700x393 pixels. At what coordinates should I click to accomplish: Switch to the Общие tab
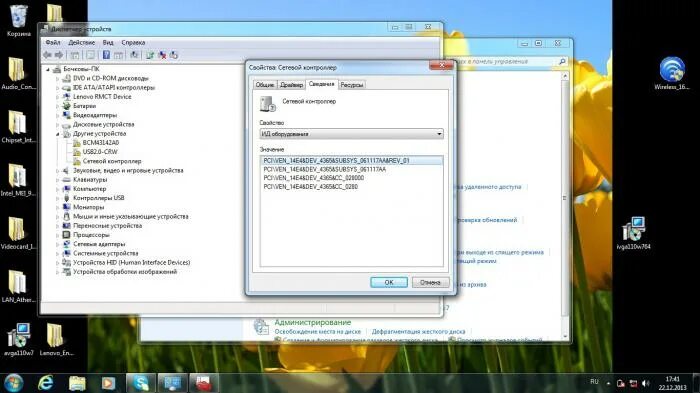(265, 85)
